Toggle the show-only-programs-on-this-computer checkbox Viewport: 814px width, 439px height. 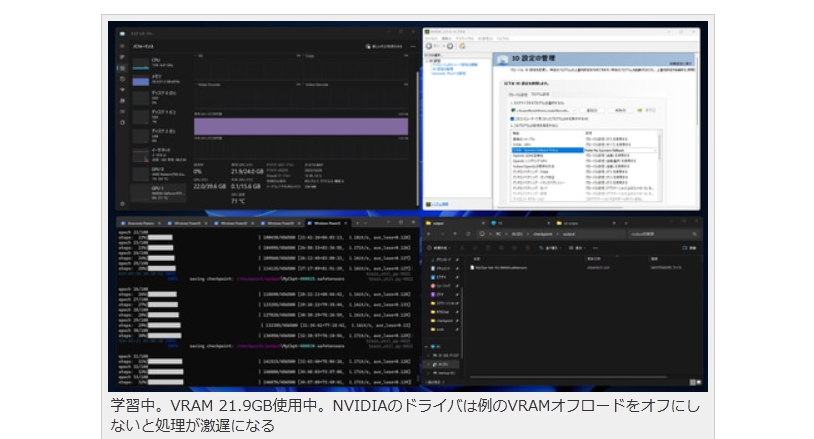tap(512, 118)
